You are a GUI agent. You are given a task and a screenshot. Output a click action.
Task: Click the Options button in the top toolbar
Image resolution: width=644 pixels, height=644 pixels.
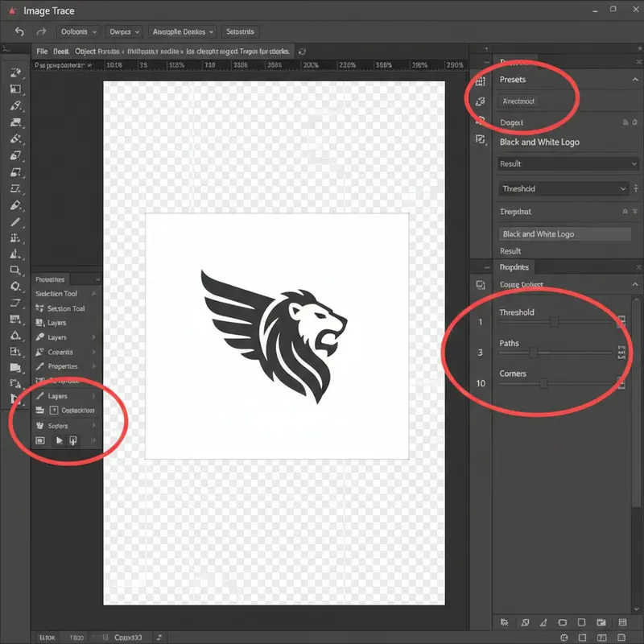[77, 31]
